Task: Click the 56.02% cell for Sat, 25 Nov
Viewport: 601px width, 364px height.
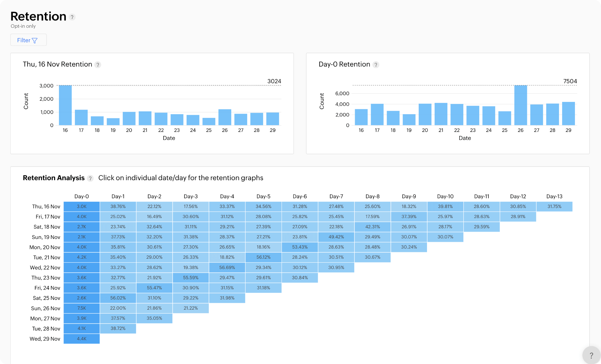Action: tap(118, 298)
